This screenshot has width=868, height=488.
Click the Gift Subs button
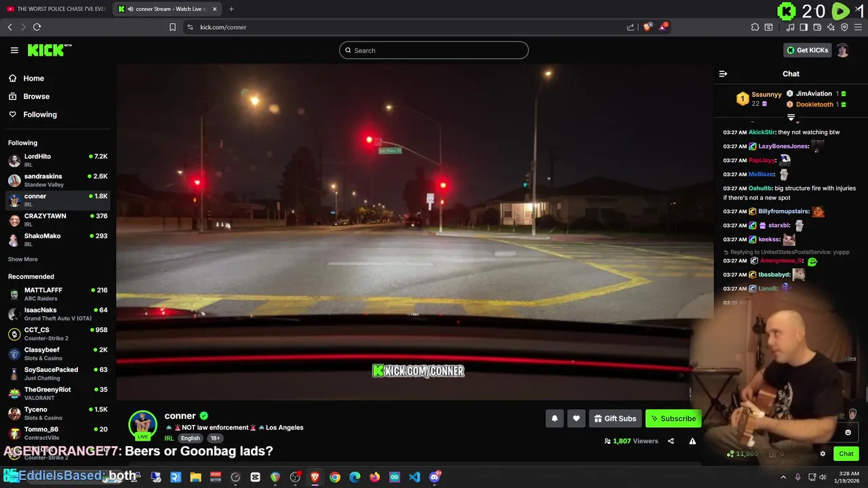click(x=615, y=419)
